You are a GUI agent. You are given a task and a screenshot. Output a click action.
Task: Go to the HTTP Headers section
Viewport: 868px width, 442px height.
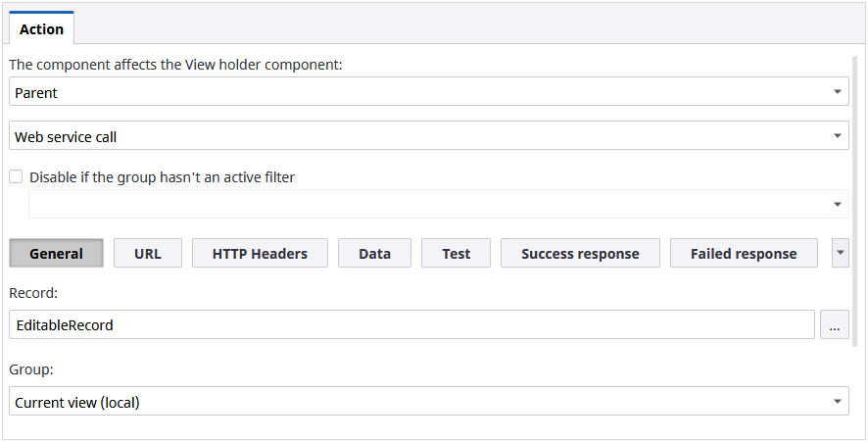(260, 254)
